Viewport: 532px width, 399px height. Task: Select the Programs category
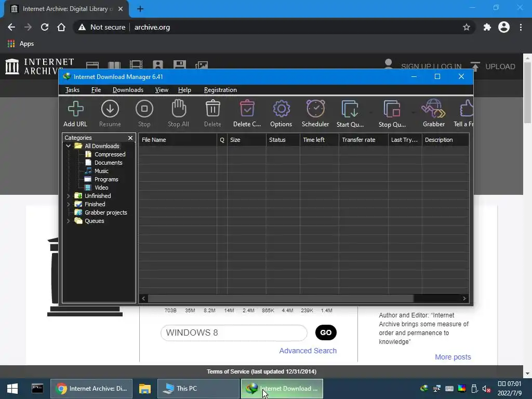[x=106, y=179]
